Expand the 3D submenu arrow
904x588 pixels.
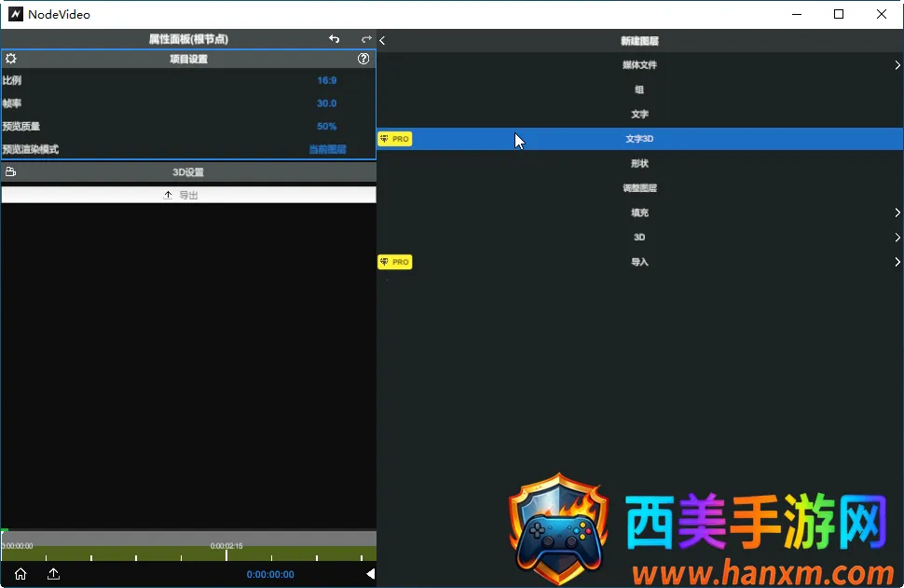point(897,238)
